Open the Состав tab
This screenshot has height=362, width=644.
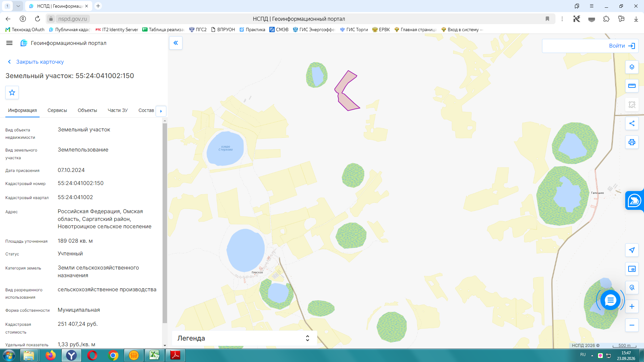pos(146,110)
